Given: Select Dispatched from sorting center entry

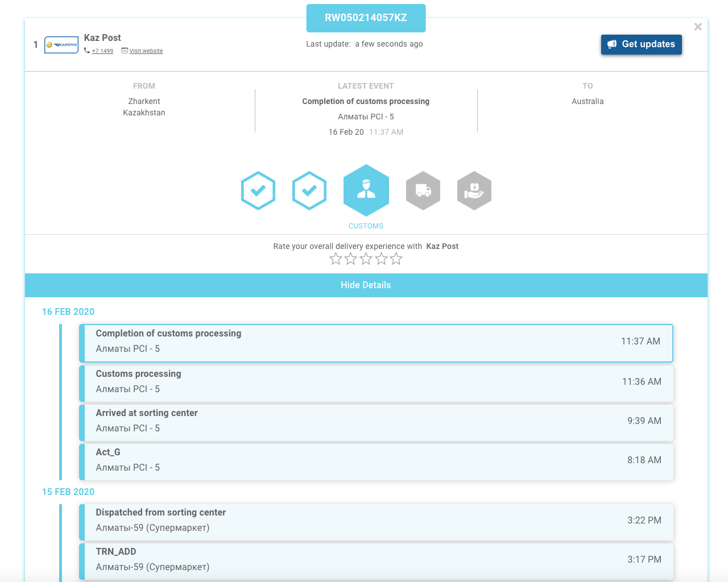Looking at the screenshot, I should click(x=376, y=522).
